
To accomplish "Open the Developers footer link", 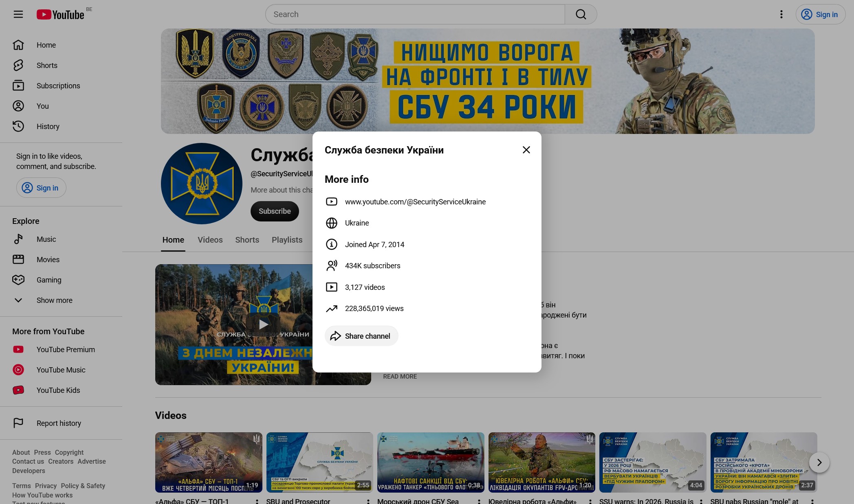I will pyautogui.click(x=29, y=471).
